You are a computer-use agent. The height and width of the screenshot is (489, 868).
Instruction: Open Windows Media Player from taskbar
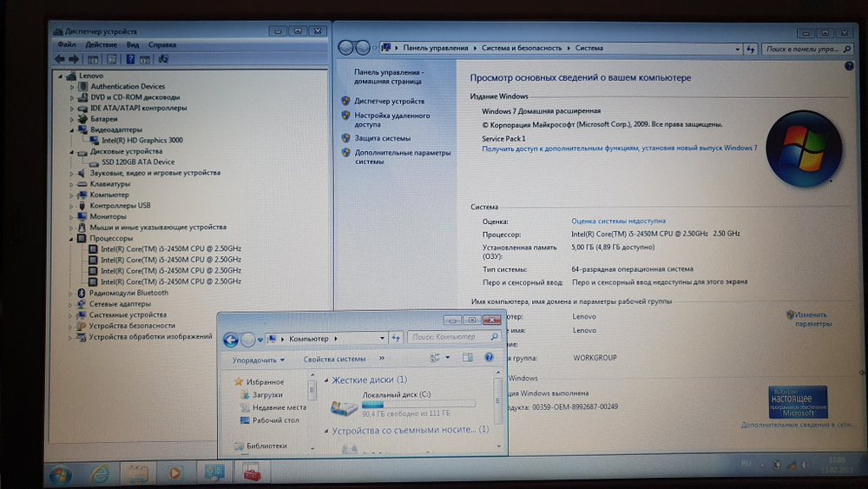pyautogui.click(x=175, y=473)
